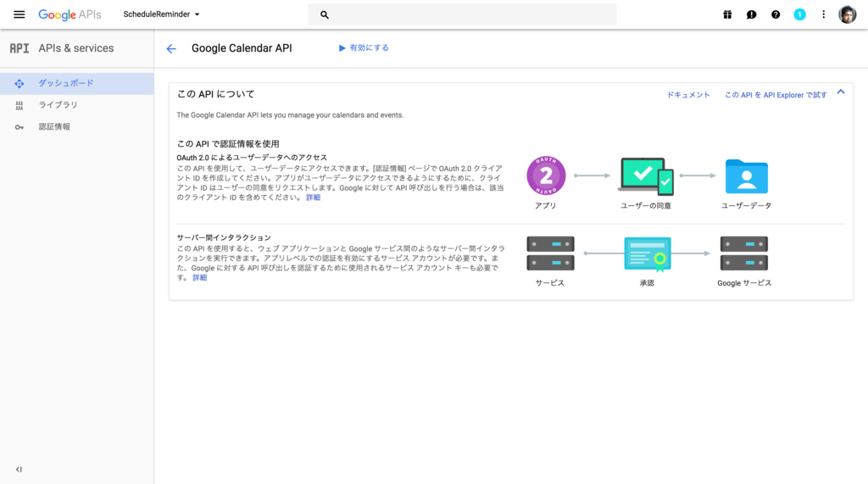Focus the top search field

(462, 14)
